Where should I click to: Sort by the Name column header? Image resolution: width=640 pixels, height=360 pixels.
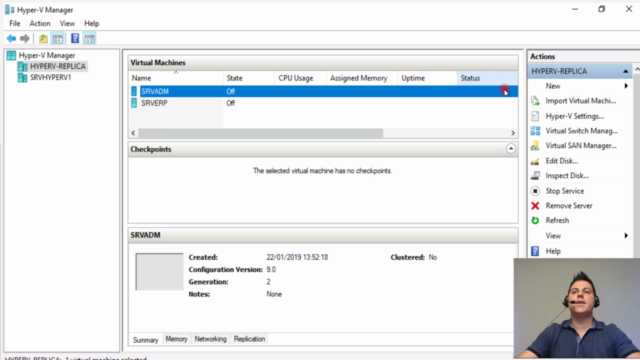pos(176,78)
